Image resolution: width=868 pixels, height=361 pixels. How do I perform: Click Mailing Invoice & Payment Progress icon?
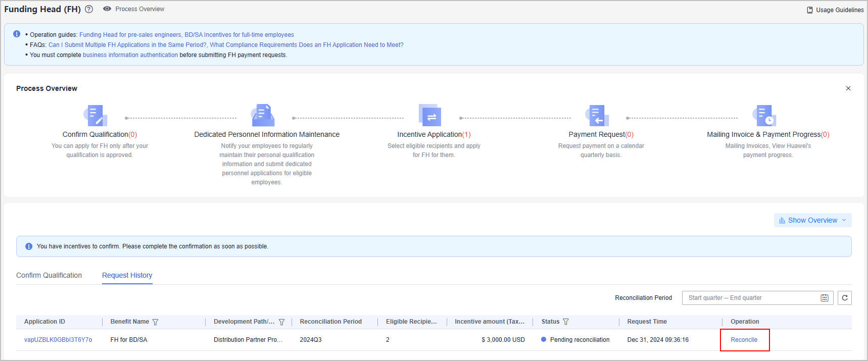(764, 116)
